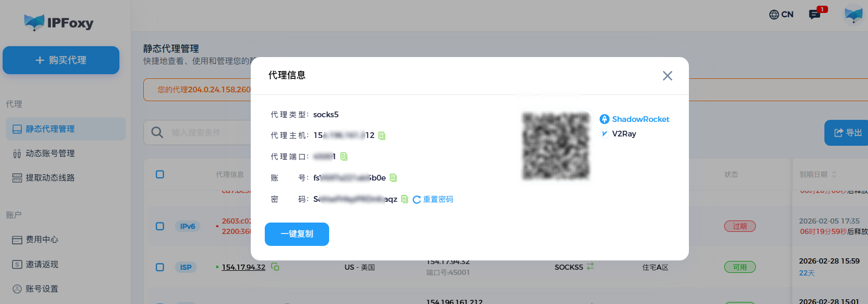Image resolution: width=868 pixels, height=304 pixels.
Task: Click the socks5 proxy type value
Action: pyautogui.click(x=326, y=115)
